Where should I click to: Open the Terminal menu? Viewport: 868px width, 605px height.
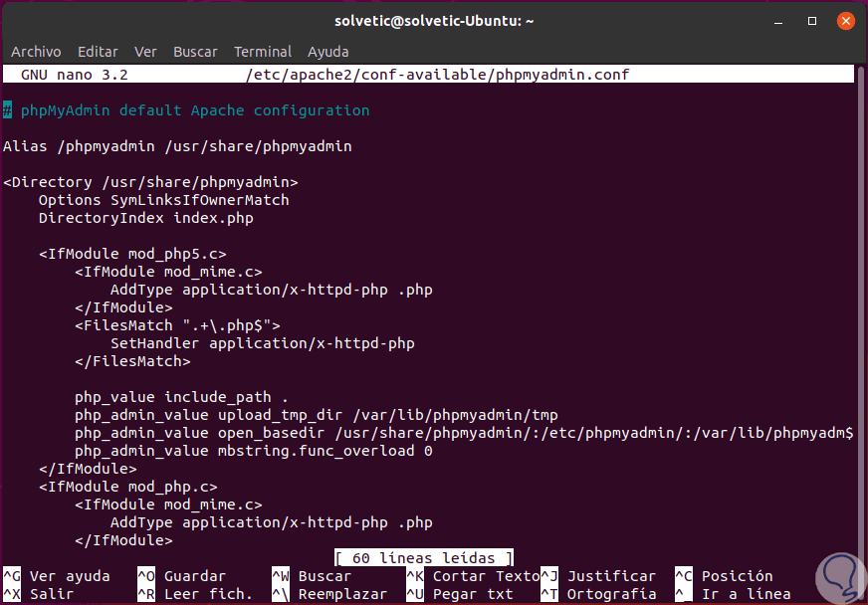pos(263,52)
